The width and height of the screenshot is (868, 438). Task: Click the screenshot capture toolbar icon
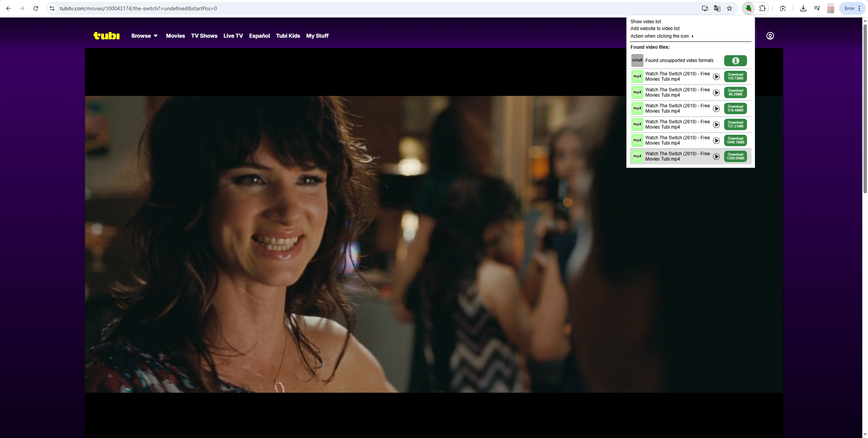[x=783, y=8]
